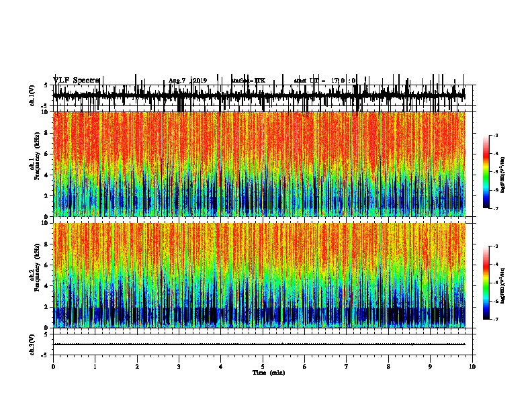
Task: Click the ch.2 colorbar '-7' scale value
Action: click(496, 319)
